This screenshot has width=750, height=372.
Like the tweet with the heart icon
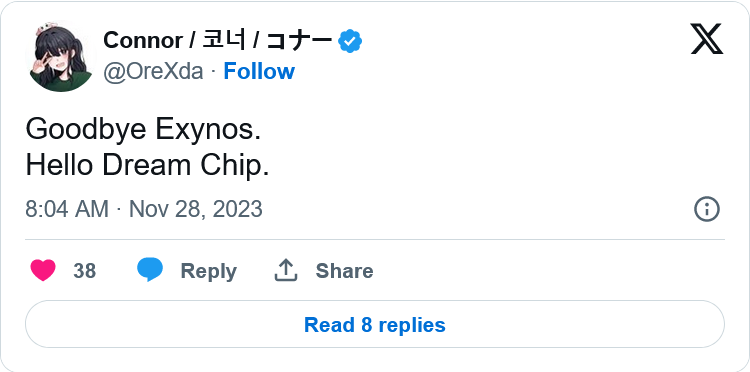click(x=43, y=270)
